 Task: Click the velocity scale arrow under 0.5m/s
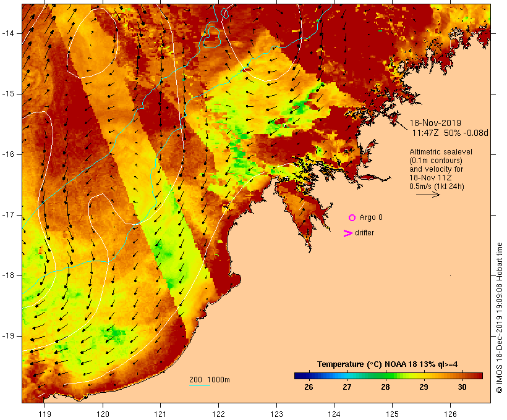pos(428,195)
